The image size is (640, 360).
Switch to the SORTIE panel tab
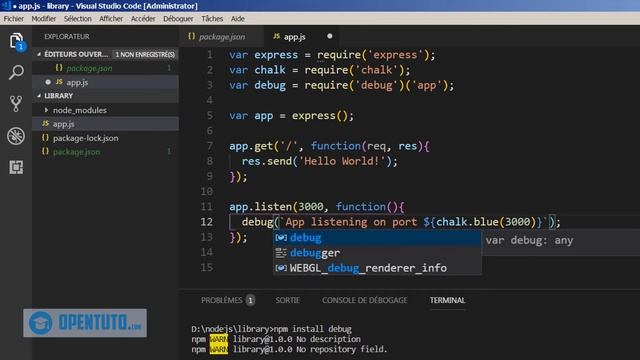tap(287, 300)
